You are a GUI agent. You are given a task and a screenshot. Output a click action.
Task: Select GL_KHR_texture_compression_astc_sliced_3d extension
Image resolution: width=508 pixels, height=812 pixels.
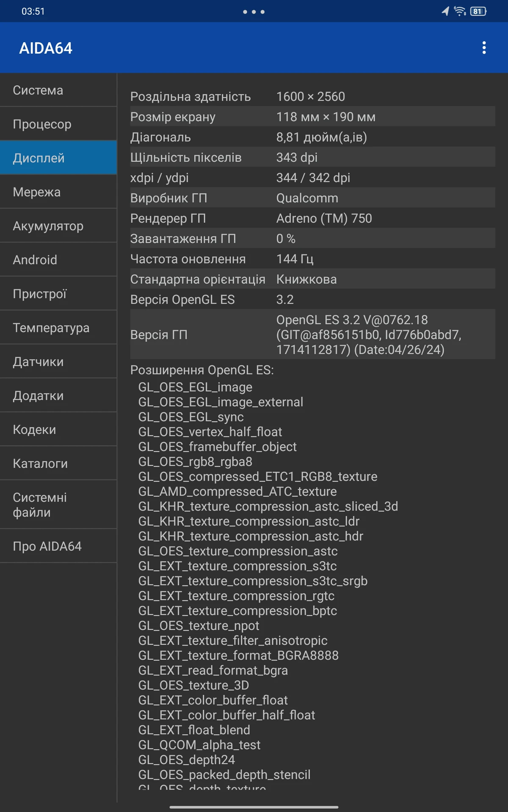click(x=268, y=506)
